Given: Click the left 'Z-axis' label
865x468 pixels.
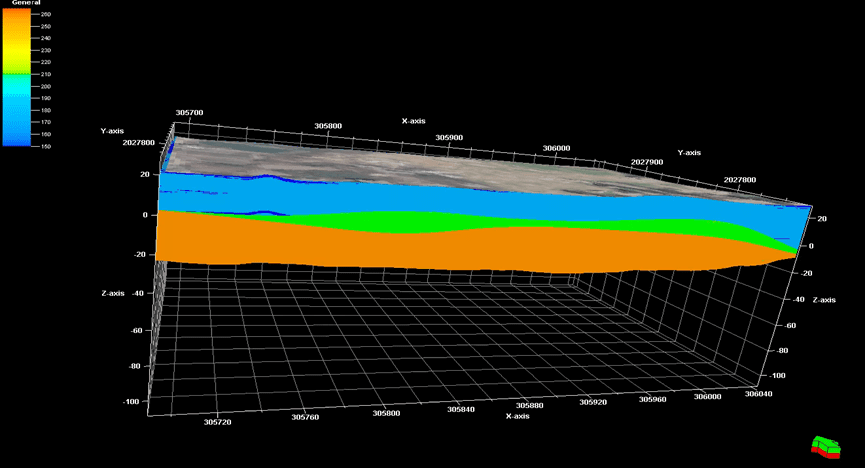Looking at the screenshot, I should tap(113, 293).
